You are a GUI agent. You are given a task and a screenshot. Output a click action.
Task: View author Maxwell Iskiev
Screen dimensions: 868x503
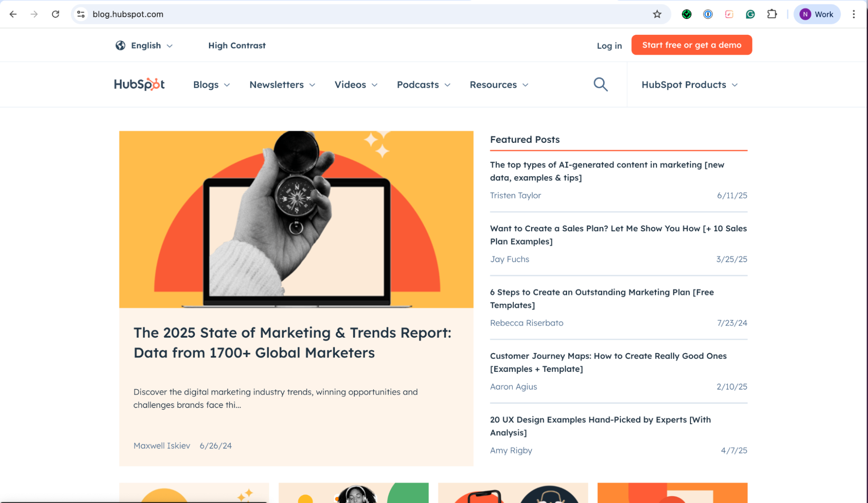162,446
